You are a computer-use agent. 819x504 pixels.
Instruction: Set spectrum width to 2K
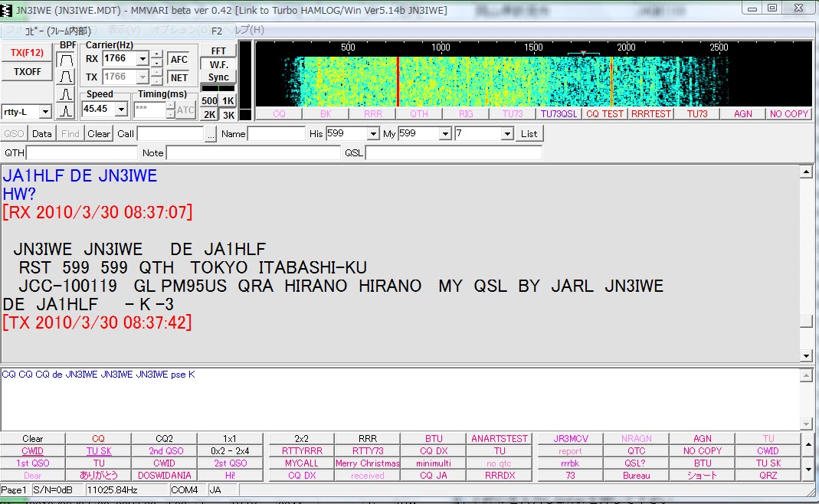pos(209,115)
